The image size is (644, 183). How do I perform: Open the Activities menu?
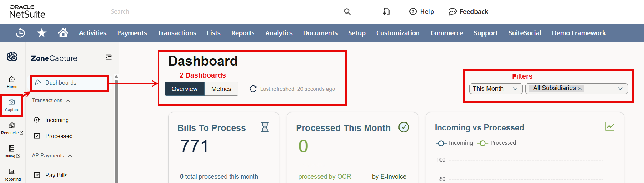(93, 33)
